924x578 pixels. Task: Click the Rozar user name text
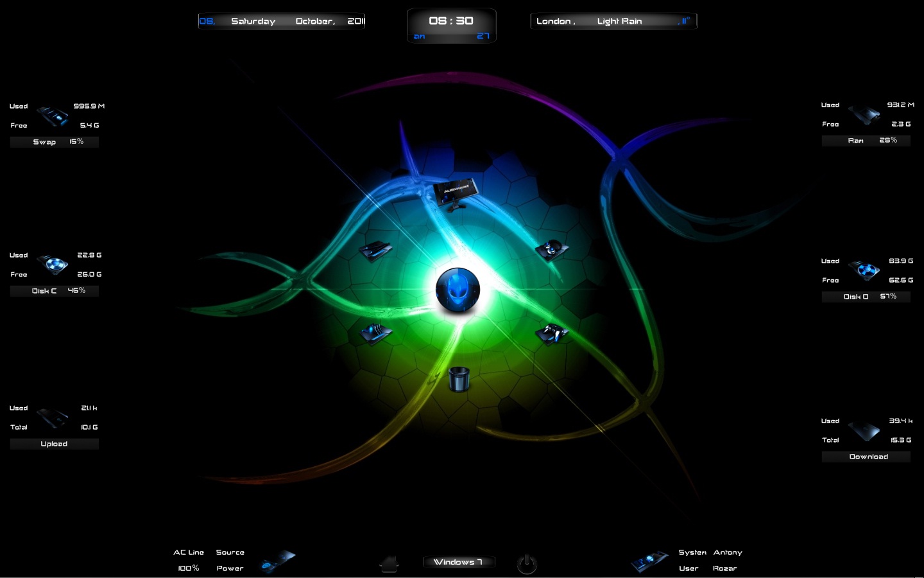click(x=725, y=568)
